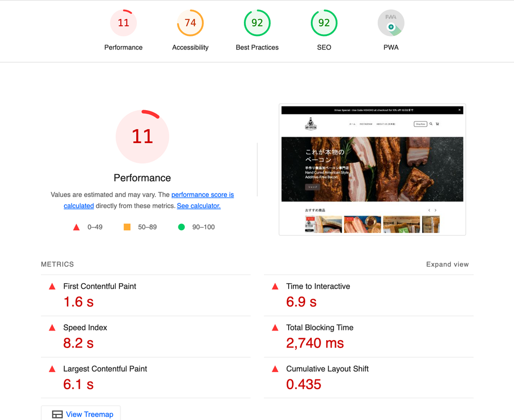Screen dimensions: 514x420
Task: Select the PWA badge icon
Action: [391, 23]
